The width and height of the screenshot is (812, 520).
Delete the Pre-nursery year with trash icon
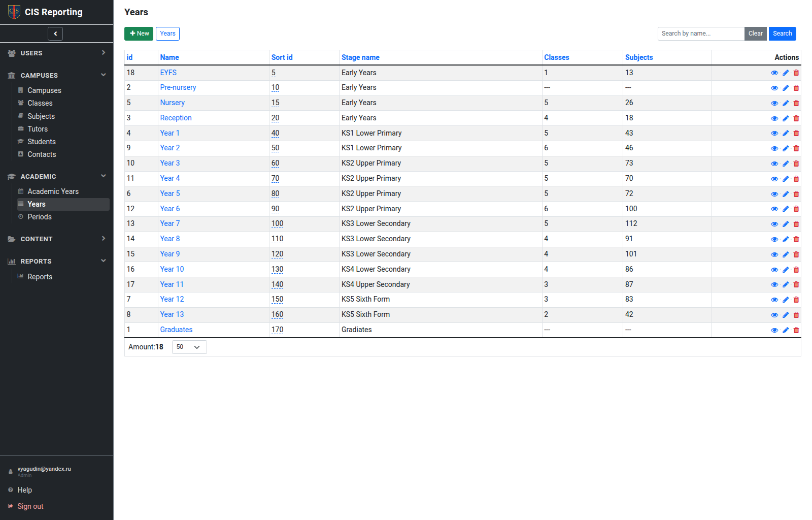pyautogui.click(x=796, y=88)
